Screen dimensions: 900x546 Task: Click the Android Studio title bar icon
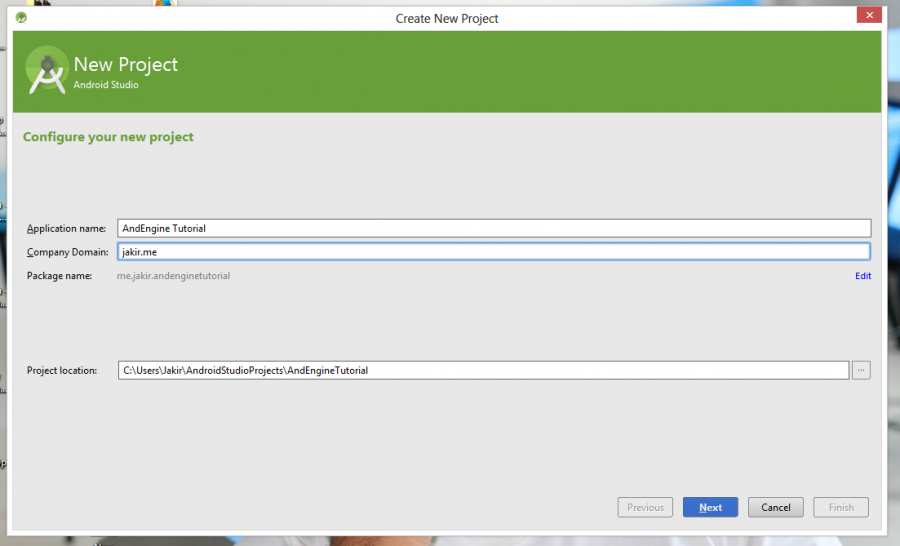[21, 17]
